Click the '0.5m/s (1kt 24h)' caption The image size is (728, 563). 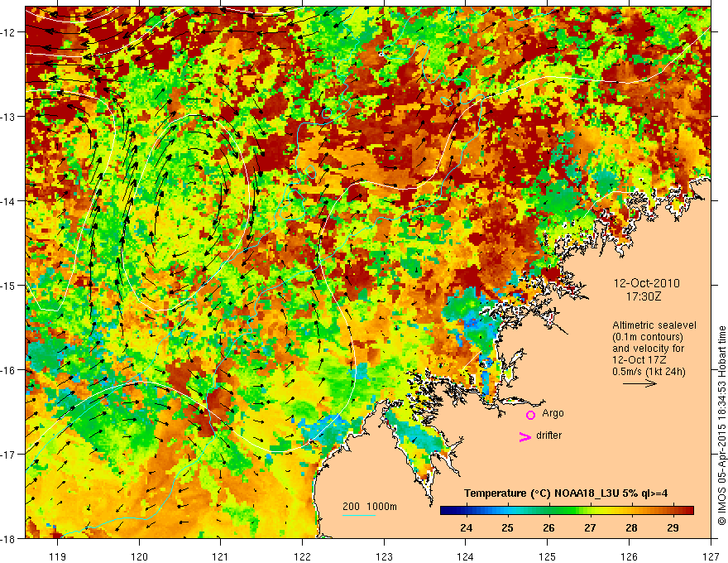point(649,372)
